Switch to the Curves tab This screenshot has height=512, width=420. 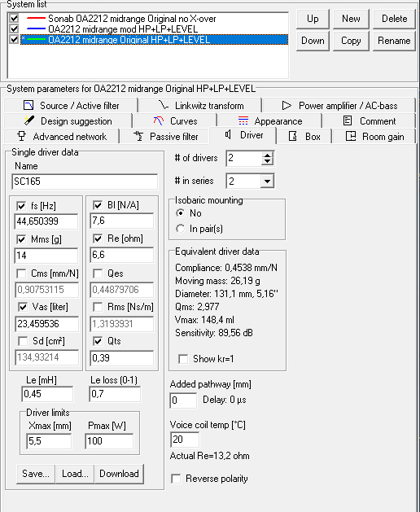click(x=175, y=120)
